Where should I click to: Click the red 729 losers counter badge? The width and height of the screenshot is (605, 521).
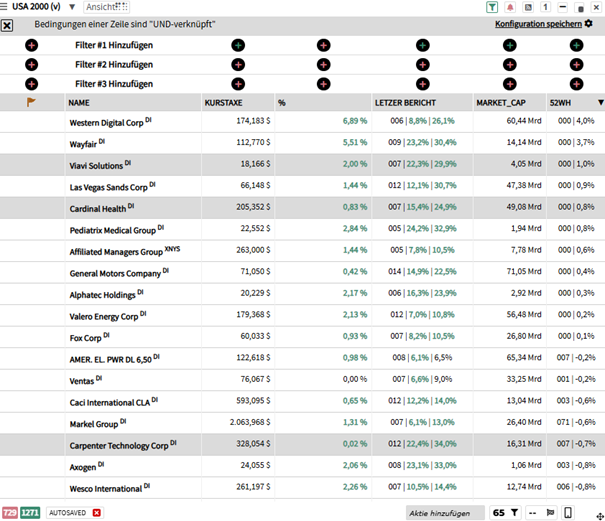coord(10,512)
